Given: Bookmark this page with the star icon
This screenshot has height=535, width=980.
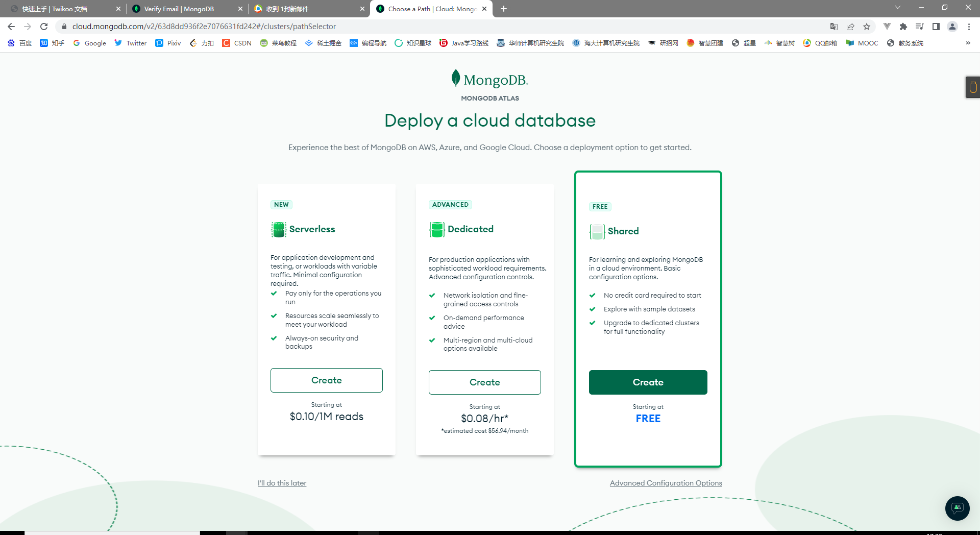Looking at the screenshot, I should pyautogui.click(x=867, y=27).
